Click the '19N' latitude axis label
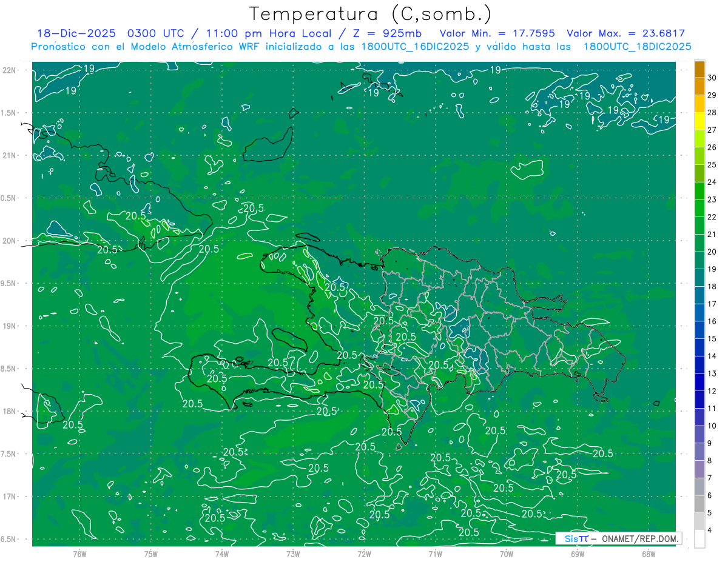The width and height of the screenshot is (728, 562). tap(9, 326)
